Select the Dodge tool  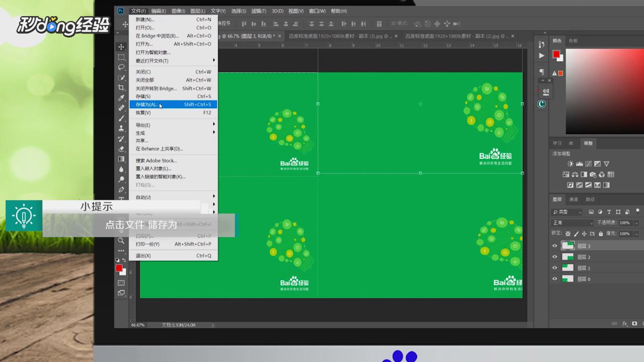tap(121, 179)
